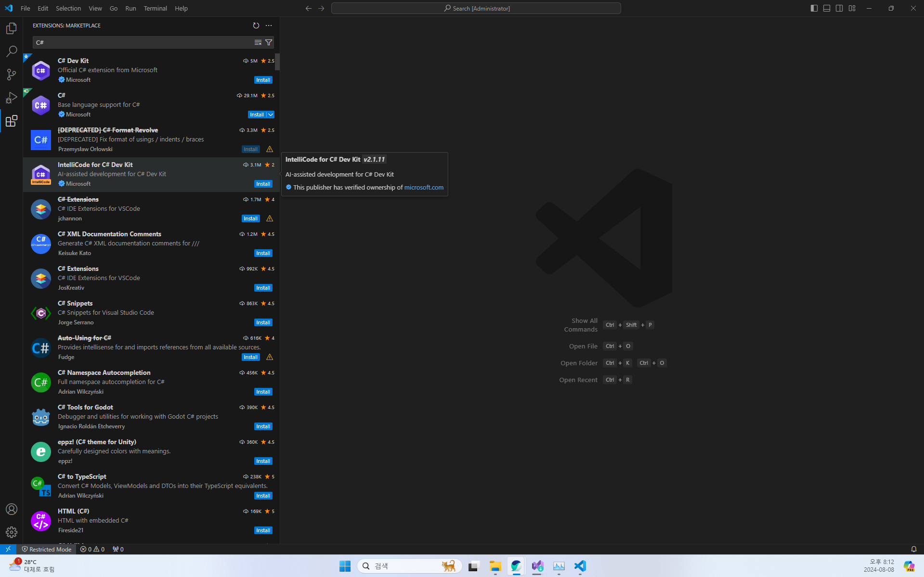The image size is (924, 577).
Task: Click the Extensions icon in activity bar
Action: pos(12,121)
